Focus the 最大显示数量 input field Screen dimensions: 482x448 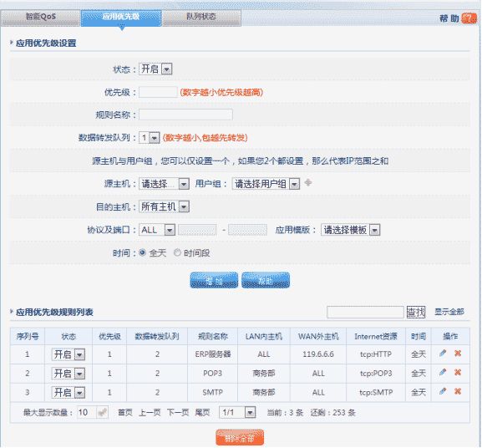click(x=88, y=412)
